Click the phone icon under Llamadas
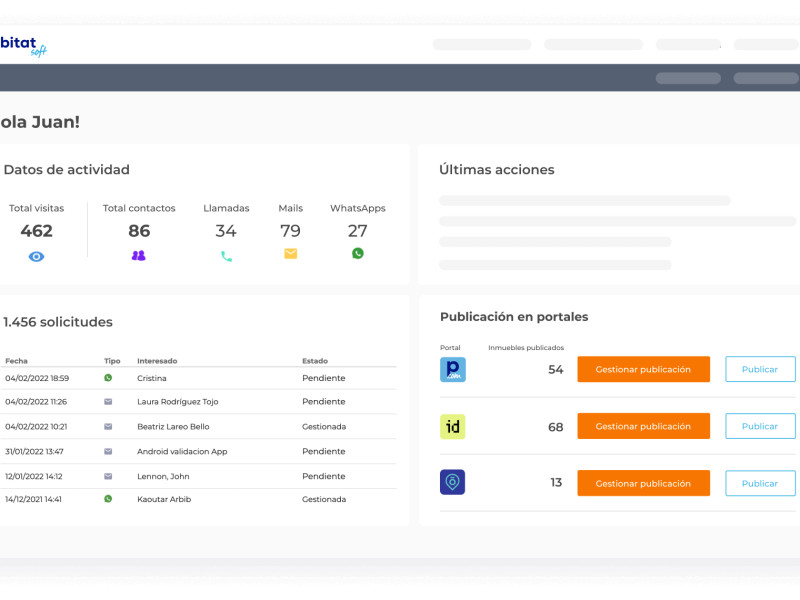This screenshot has height=600, width=800. (x=226, y=256)
